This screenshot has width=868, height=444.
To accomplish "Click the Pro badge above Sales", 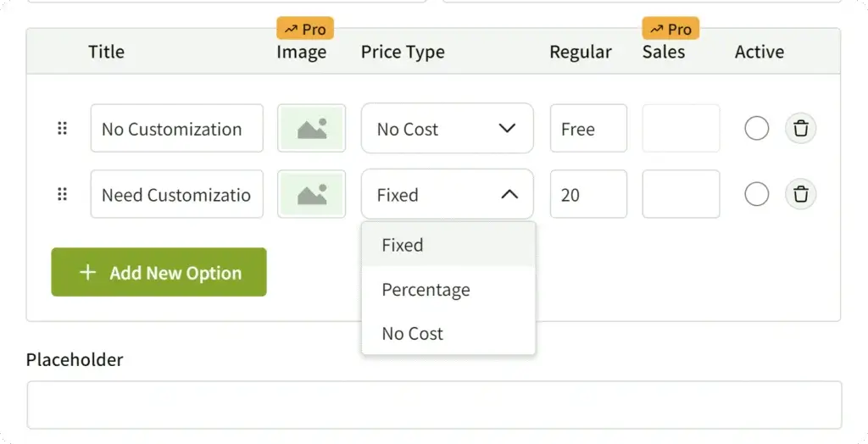I will [x=670, y=29].
